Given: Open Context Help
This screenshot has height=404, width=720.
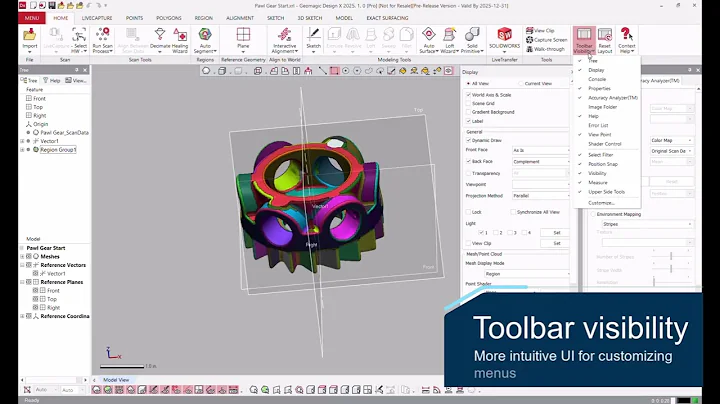Looking at the screenshot, I should (626, 40).
